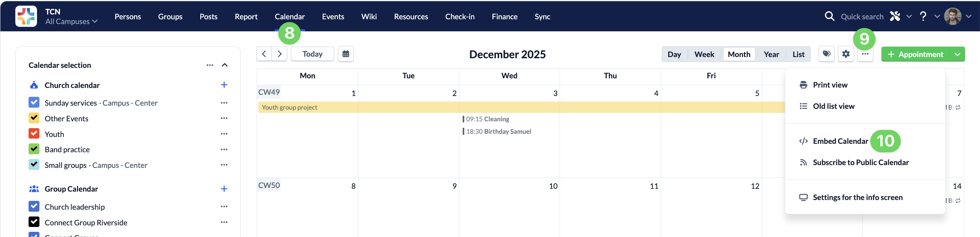Add a new Church calendar with plus icon

pos(224,85)
